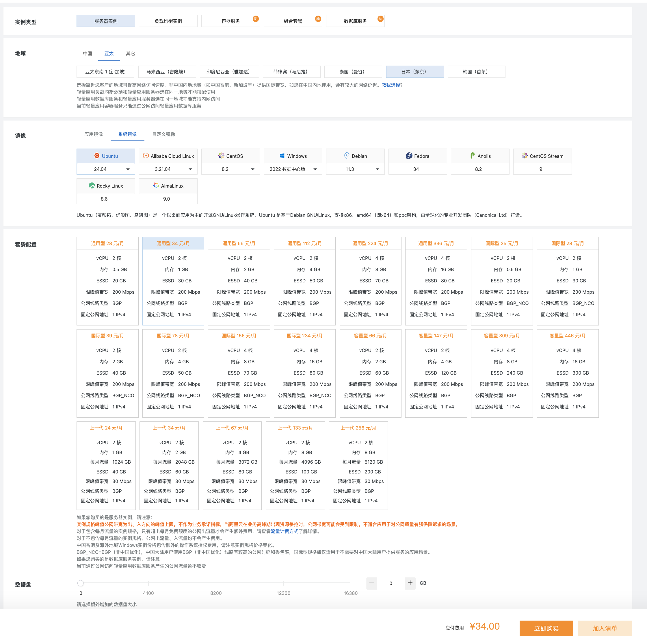Open the 系统镜像 tab
This screenshot has height=644, width=647.
pyautogui.click(x=127, y=134)
